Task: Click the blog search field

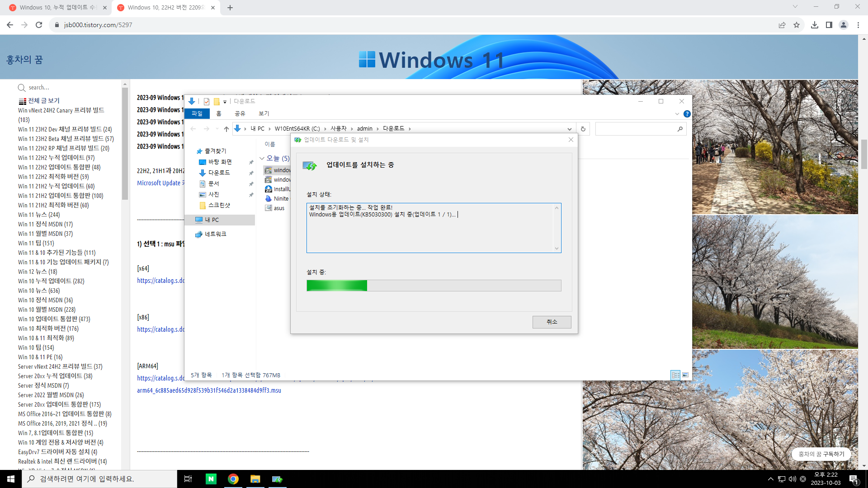Action: (x=68, y=88)
